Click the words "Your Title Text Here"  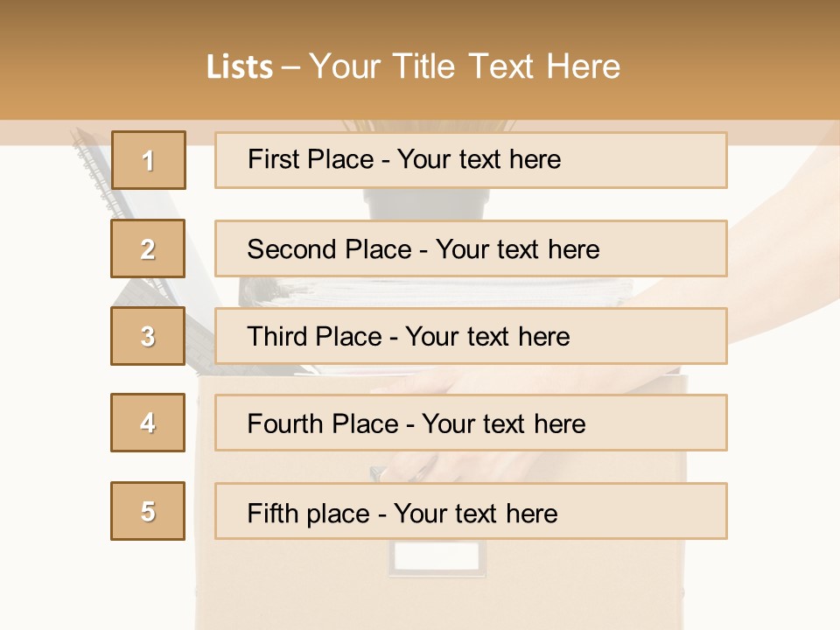click(465, 67)
